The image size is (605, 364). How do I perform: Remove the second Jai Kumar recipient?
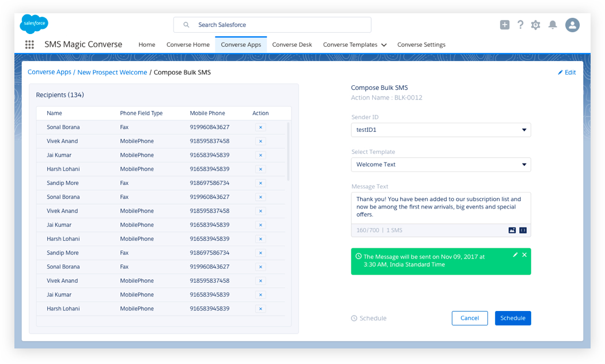click(260, 225)
